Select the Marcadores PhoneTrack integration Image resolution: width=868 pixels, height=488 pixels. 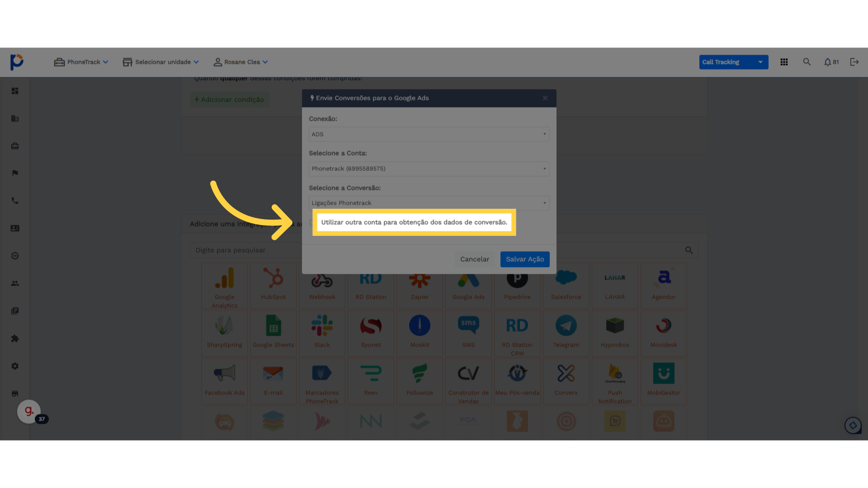(x=322, y=381)
